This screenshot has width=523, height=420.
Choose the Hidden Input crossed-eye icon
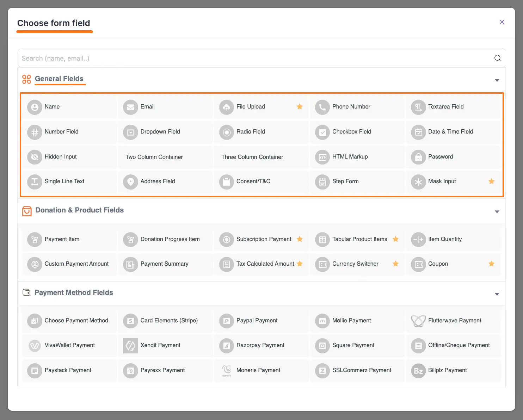[x=35, y=157]
